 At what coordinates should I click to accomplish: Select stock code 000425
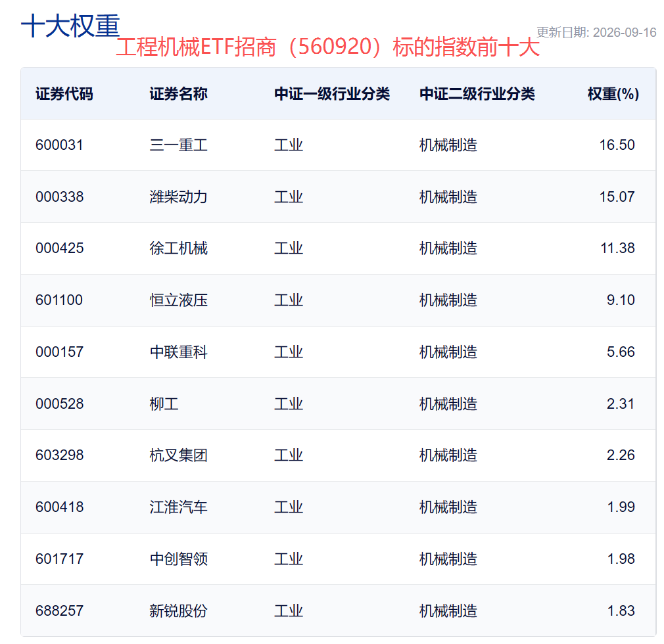[60, 248]
